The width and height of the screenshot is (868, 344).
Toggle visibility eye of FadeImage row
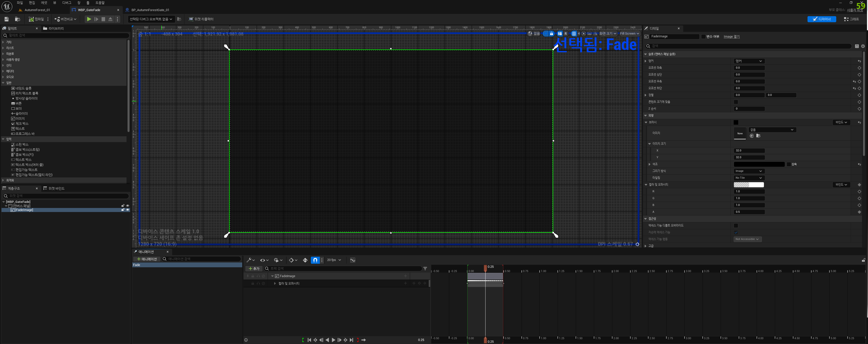[128, 210]
